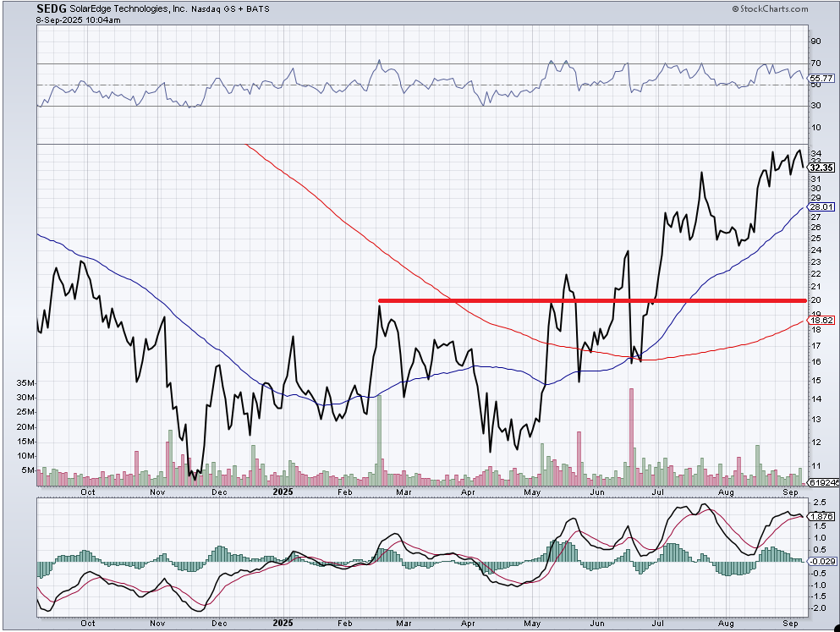840x632 pixels.
Task: Click the Mar month label under the volume bars
Action: [x=404, y=492]
